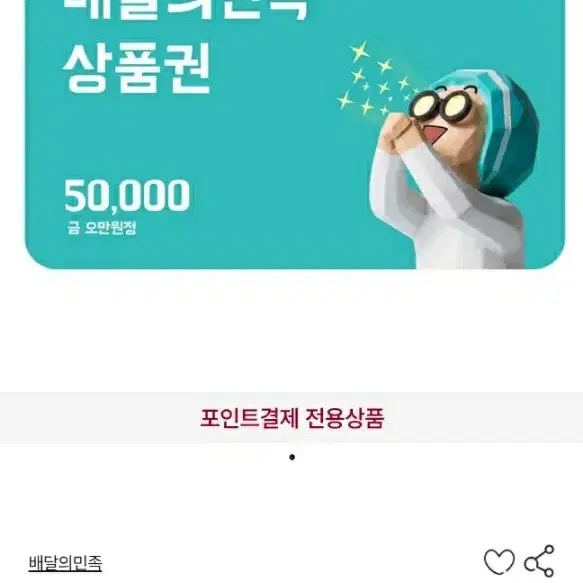The image size is (583, 583).
Task: Open the share icon
Action: (539, 561)
